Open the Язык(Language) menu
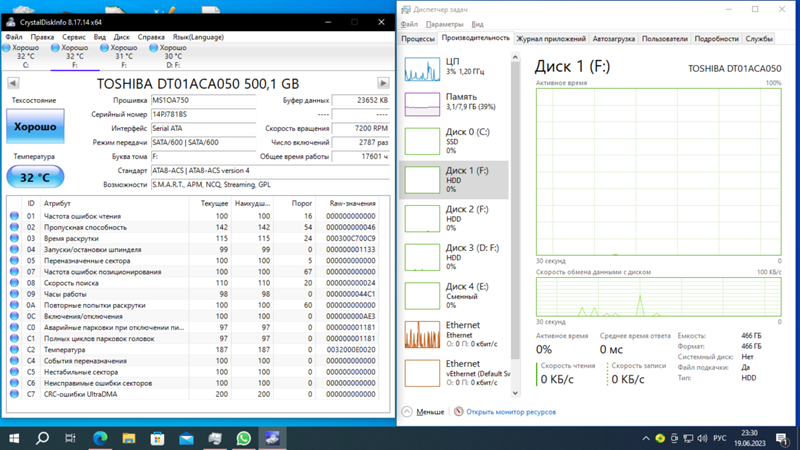 click(198, 37)
